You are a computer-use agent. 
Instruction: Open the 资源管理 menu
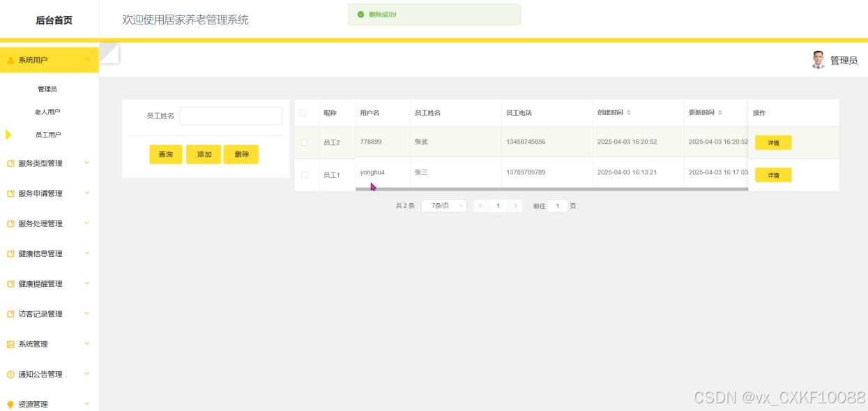coord(49,404)
